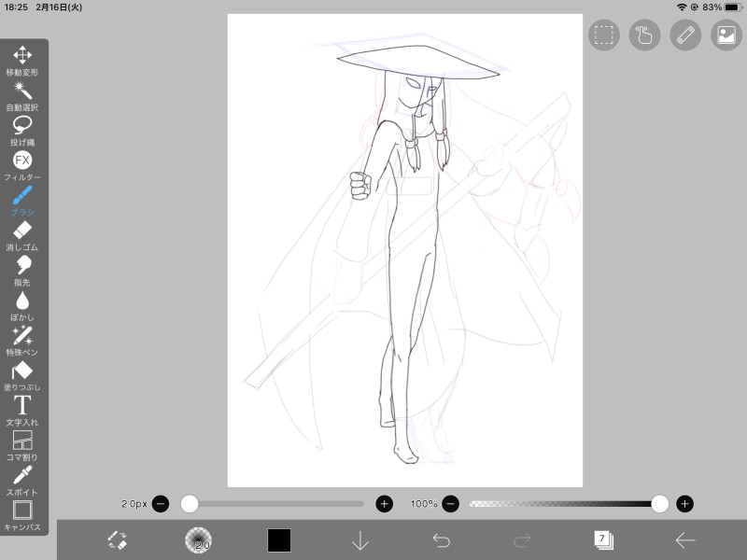This screenshot has height=560, width=747.
Task: Tap the down arrow to hide toolbar
Action: click(360, 540)
